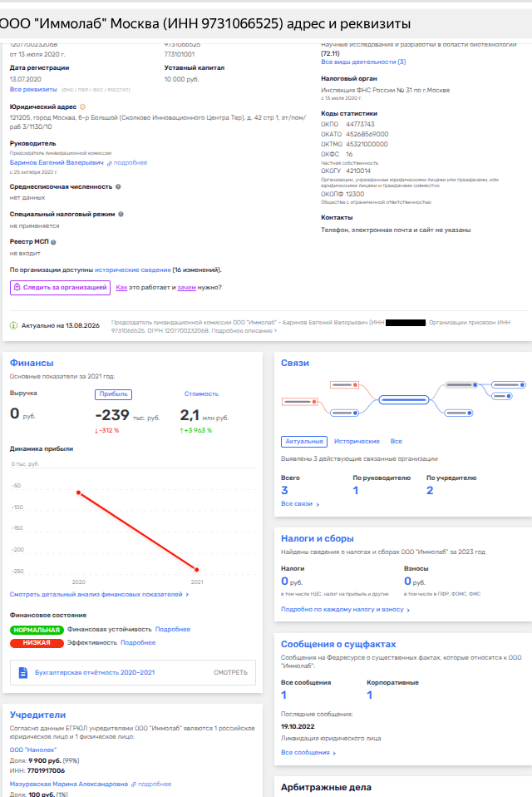Click the НОРМАЛЬНАЯ status badge
This screenshot has height=797, width=532.
pyautogui.click(x=37, y=630)
